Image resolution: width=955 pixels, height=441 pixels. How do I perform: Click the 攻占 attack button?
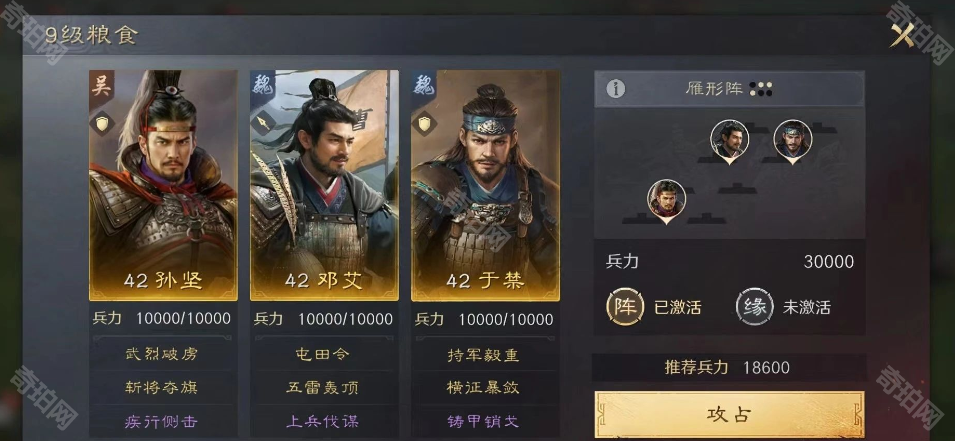tap(730, 415)
